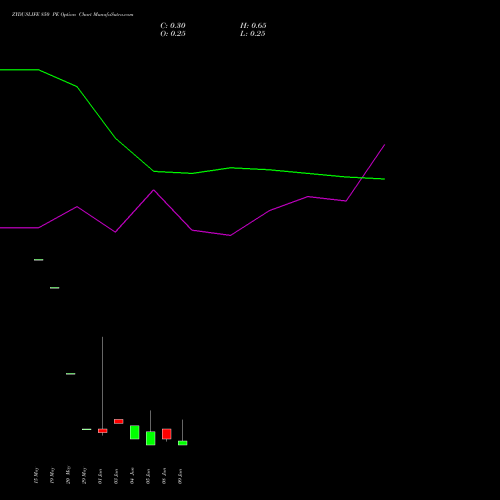
Task: Click the 19 May date label
Action: point(52,475)
